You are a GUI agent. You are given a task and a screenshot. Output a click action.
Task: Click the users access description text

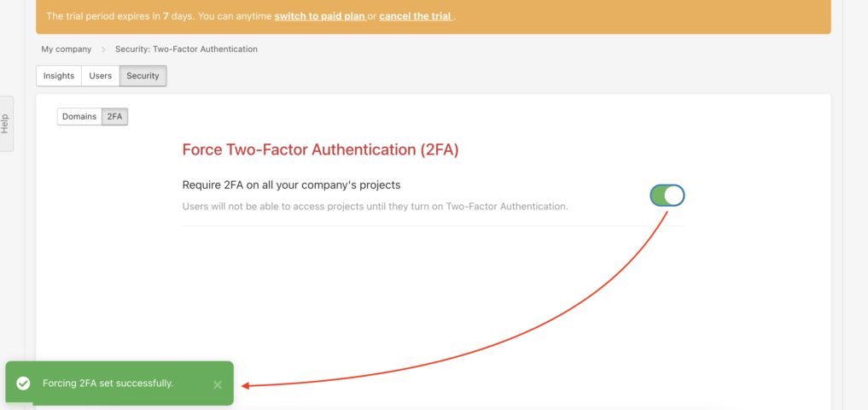[x=376, y=207]
